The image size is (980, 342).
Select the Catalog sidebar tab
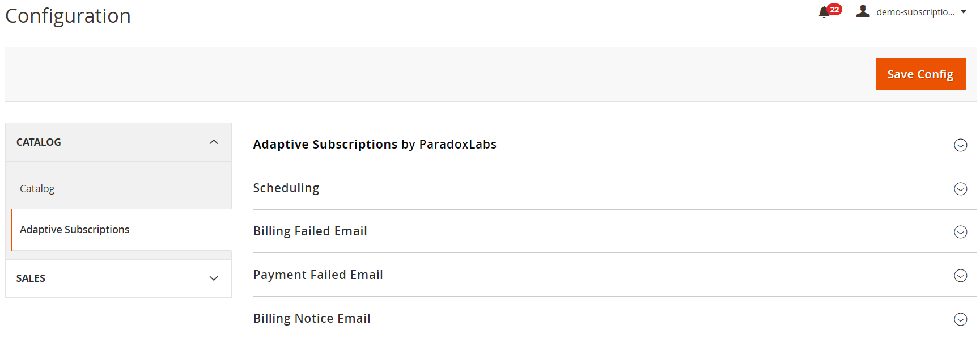(37, 188)
